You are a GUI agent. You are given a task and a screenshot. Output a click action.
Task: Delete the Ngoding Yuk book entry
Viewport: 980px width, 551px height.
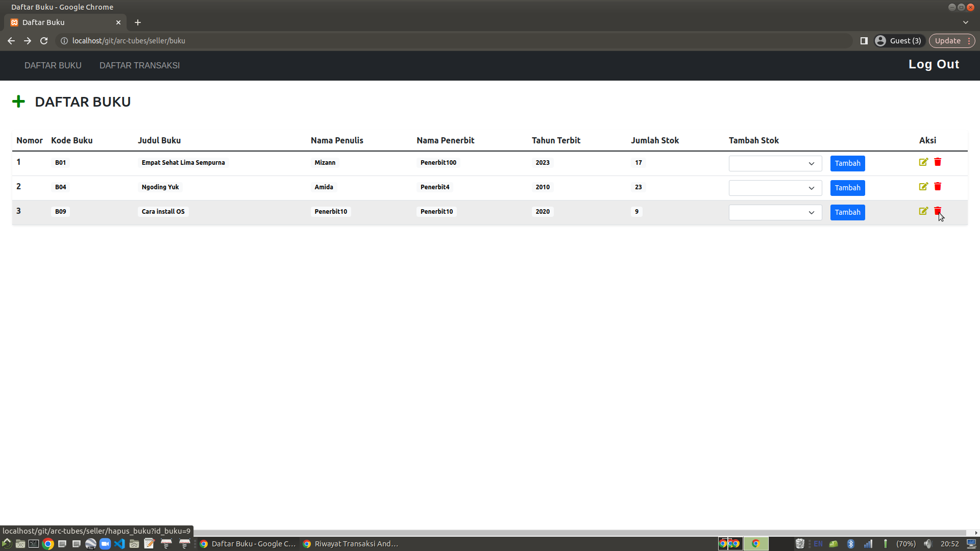(x=938, y=187)
